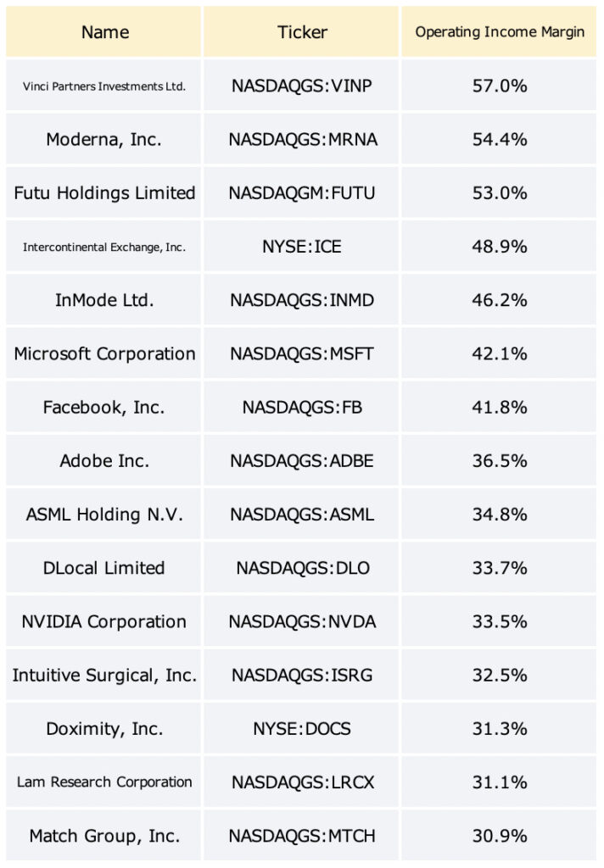The height and width of the screenshot is (868, 604).
Task: Click the Operating Income Margin header
Action: (x=500, y=31)
